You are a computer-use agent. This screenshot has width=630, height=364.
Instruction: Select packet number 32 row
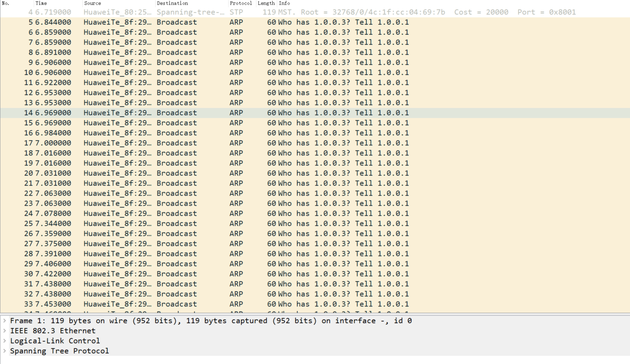pyautogui.click(x=315, y=294)
